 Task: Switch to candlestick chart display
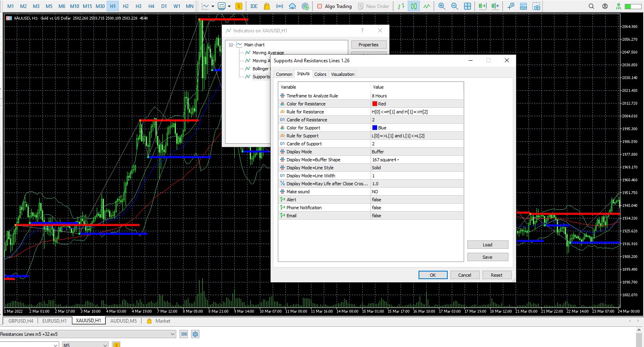click(414, 6)
